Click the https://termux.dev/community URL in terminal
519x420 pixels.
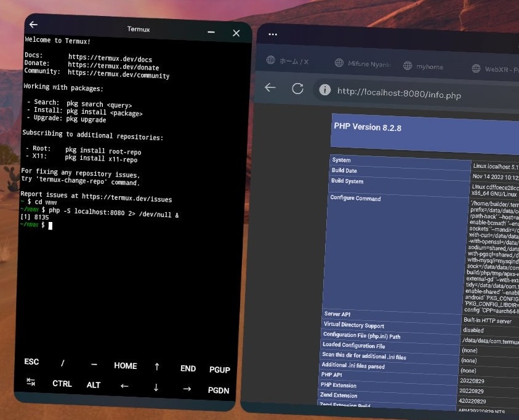coord(118,74)
